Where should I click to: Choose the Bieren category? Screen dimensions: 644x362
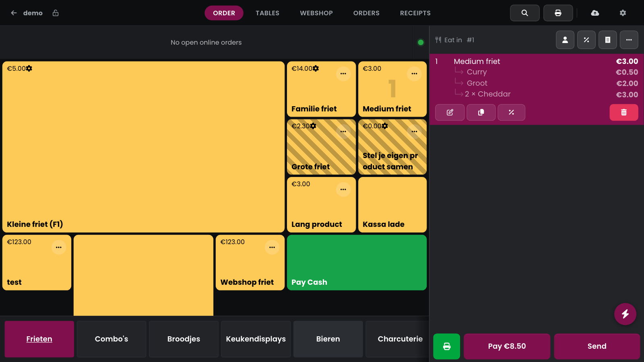click(x=328, y=339)
